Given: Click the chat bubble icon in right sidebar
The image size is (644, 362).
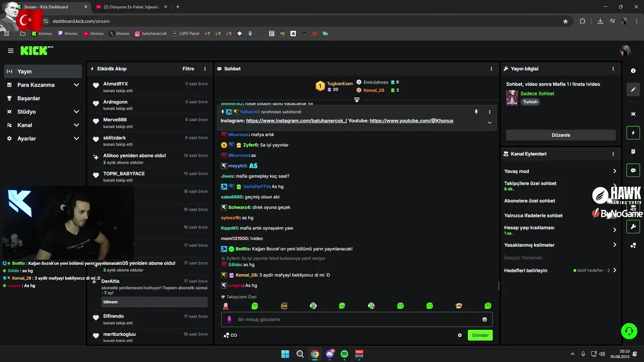Looking at the screenshot, I should tap(633, 170).
